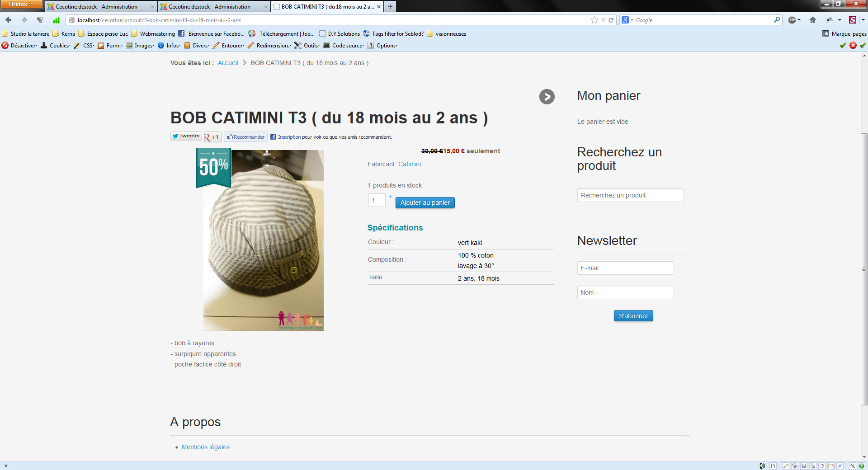Screen dimensions: 868x470
Task: Click Ajouter au panier button
Action: [x=425, y=202]
